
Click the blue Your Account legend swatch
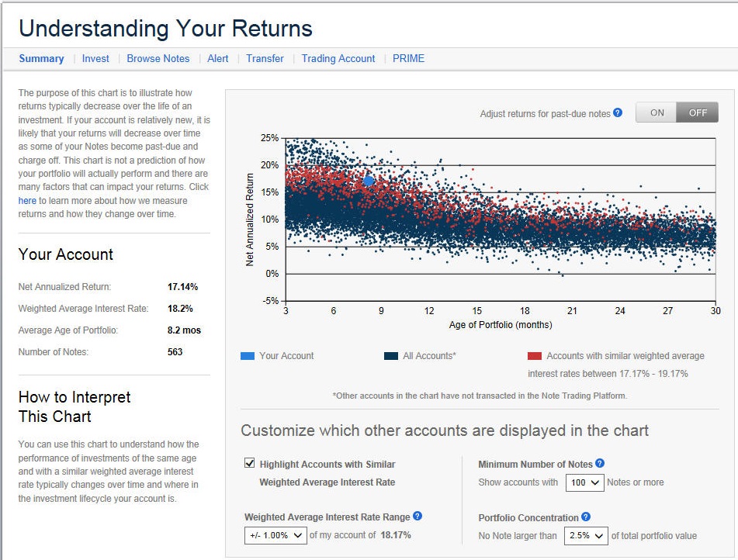pyautogui.click(x=247, y=356)
